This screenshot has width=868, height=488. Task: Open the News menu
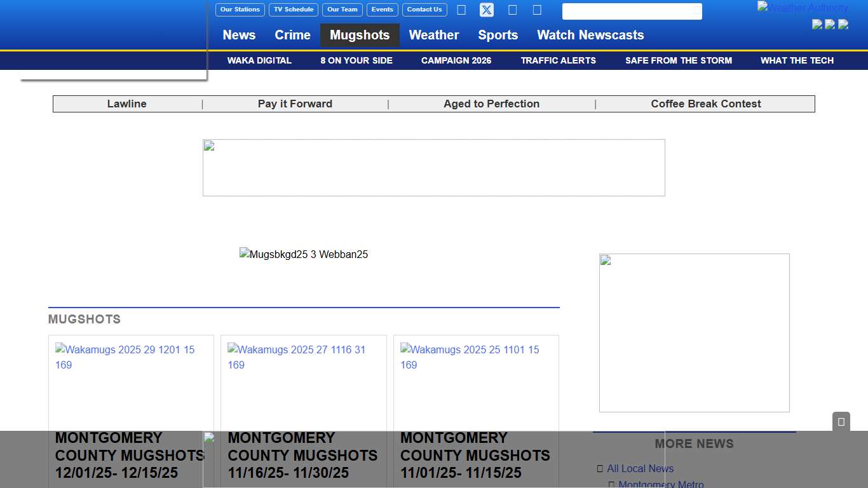click(239, 35)
